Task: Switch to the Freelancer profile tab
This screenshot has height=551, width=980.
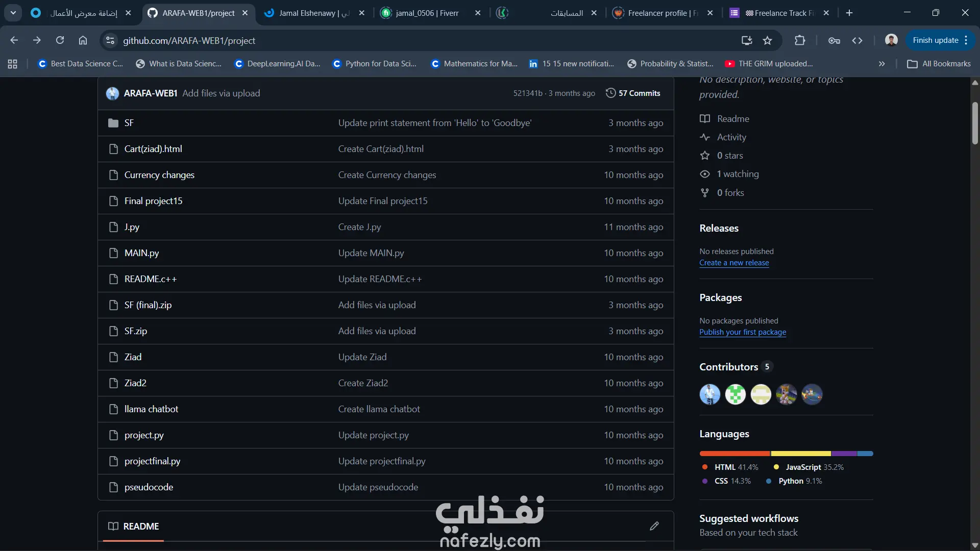Action: point(662,13)
